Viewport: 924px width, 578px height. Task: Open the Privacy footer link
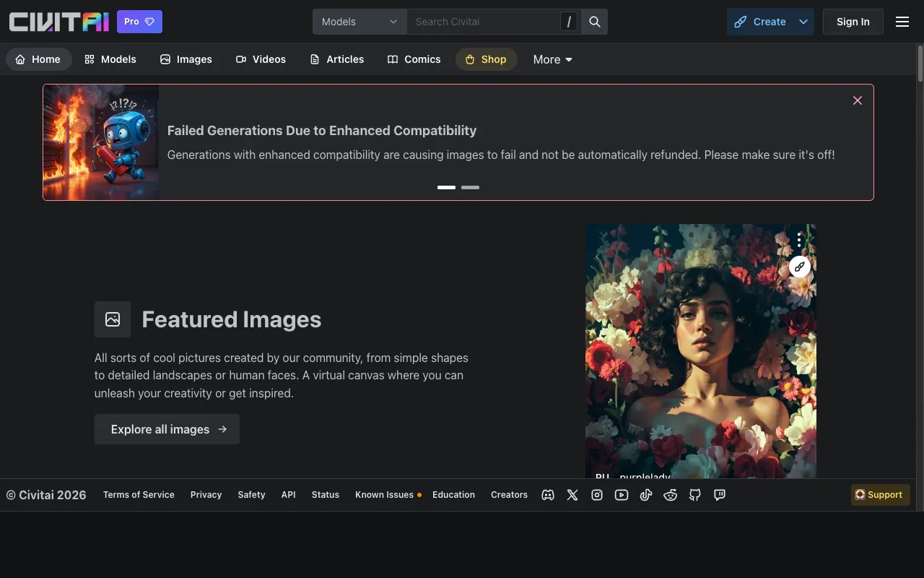(206, 495)
